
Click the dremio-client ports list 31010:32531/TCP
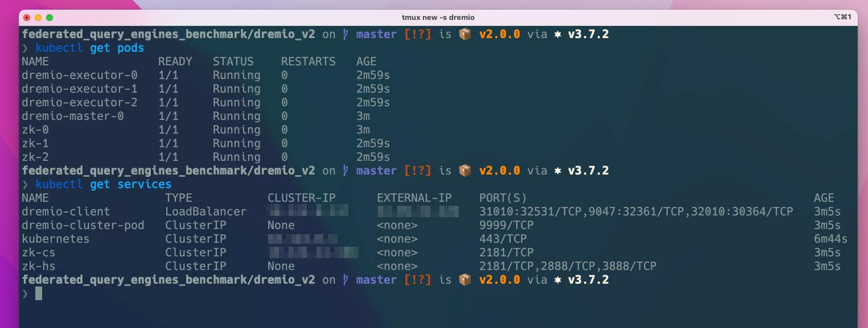coord(636,211)
